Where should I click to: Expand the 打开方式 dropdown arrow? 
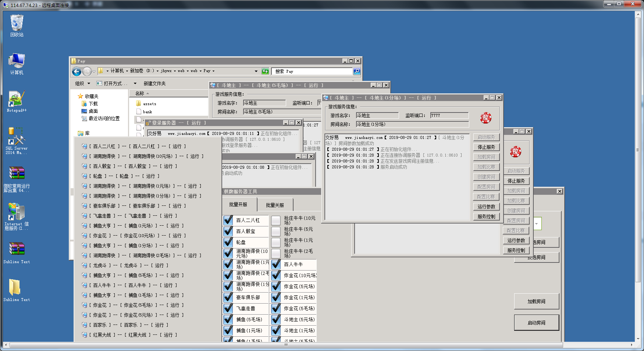point(135,84)
